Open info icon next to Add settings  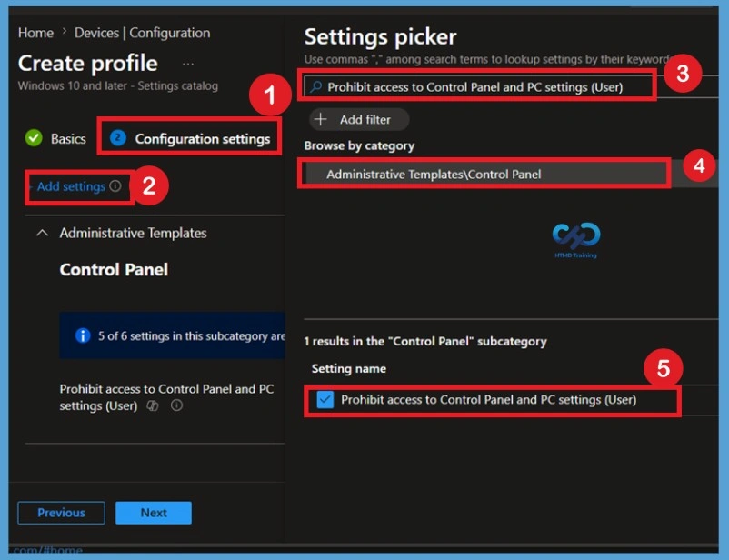tap(115, 186)
